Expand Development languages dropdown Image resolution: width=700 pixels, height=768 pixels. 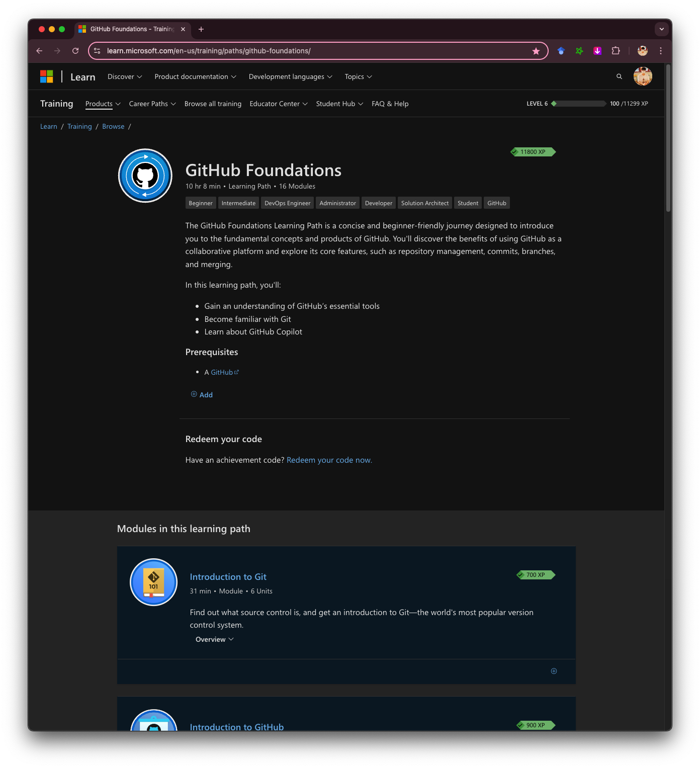(290, 76)
